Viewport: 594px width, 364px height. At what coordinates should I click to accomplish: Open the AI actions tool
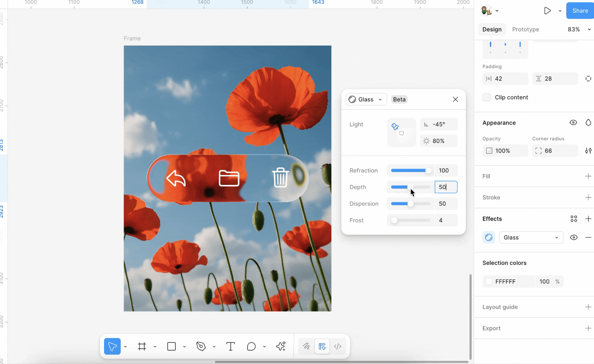point(281,347)
